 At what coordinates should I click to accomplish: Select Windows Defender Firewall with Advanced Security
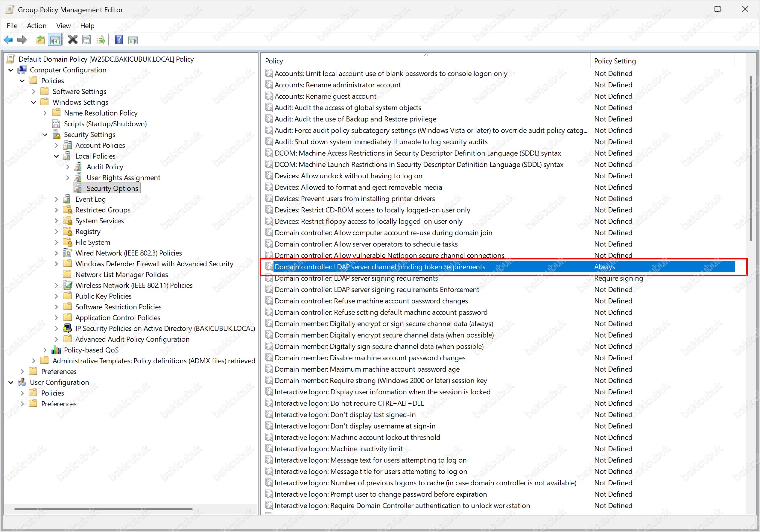(154, 264)
